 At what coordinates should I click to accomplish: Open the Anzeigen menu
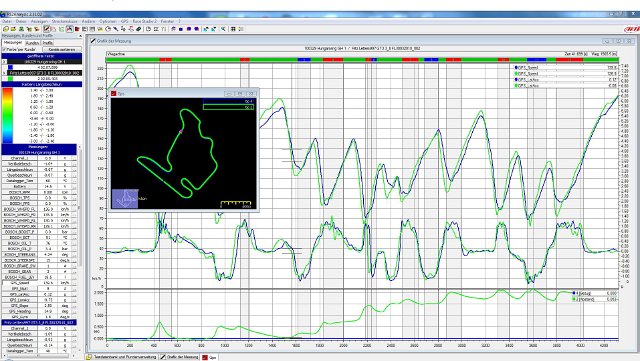coord(39,21)
